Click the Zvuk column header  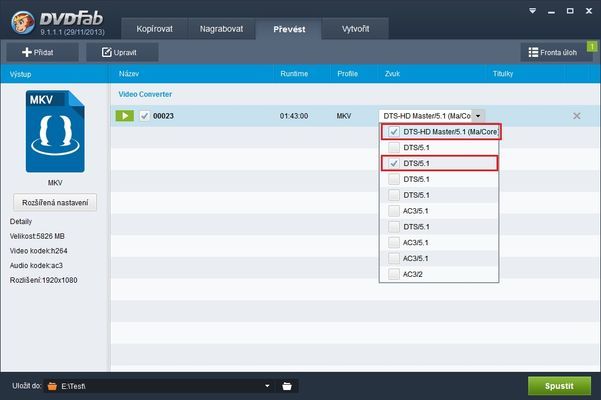(x=392, y=74)
